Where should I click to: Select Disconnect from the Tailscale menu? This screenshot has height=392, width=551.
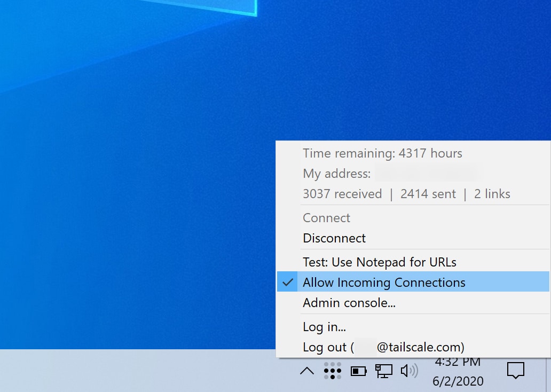tap(334, 238)
